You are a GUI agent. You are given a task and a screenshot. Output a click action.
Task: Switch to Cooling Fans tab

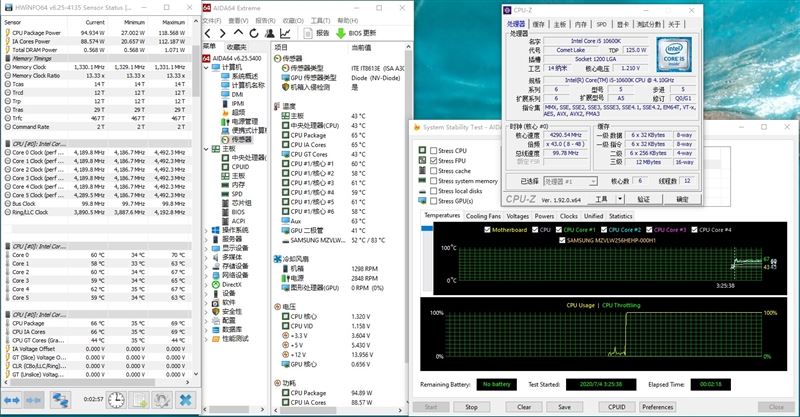(483, 216)
